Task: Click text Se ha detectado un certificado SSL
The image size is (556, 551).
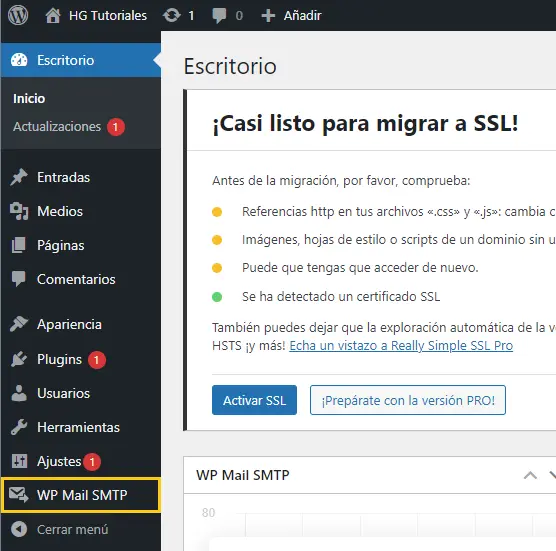Action: click(x=341, y=296)
